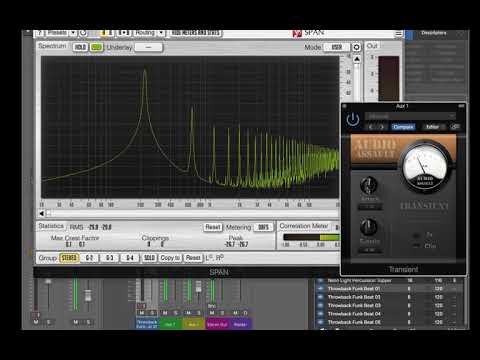The width and height of the screenshot is (480, 360).
Task: Click the spectrum scroll-left arrow
Action: (x=42, y=213)
